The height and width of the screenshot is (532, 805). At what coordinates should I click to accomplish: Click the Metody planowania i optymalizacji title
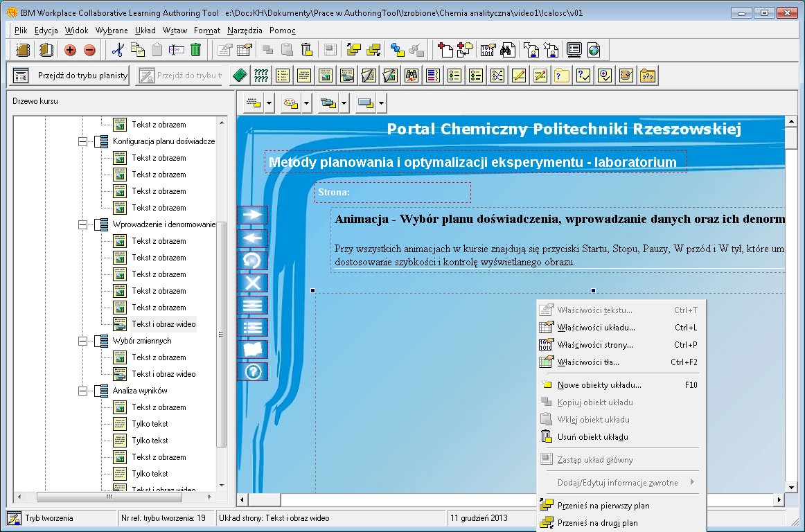click(x=476, y=162)
